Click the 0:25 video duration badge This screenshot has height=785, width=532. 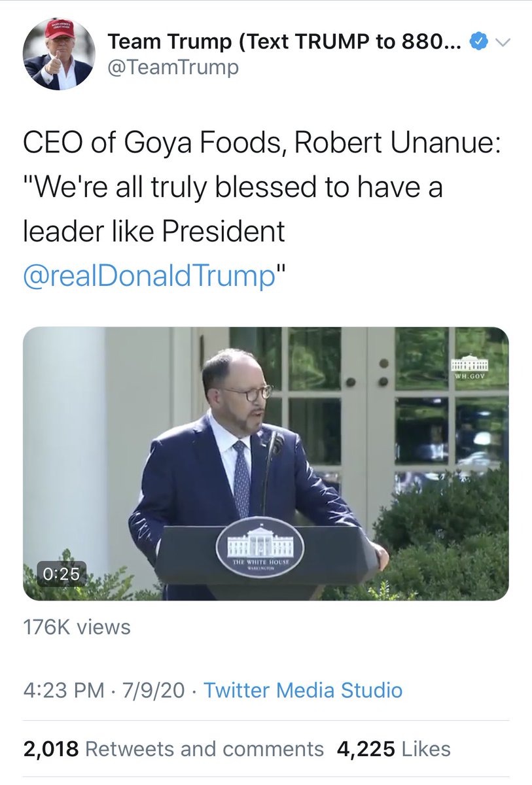pos(61,574)
